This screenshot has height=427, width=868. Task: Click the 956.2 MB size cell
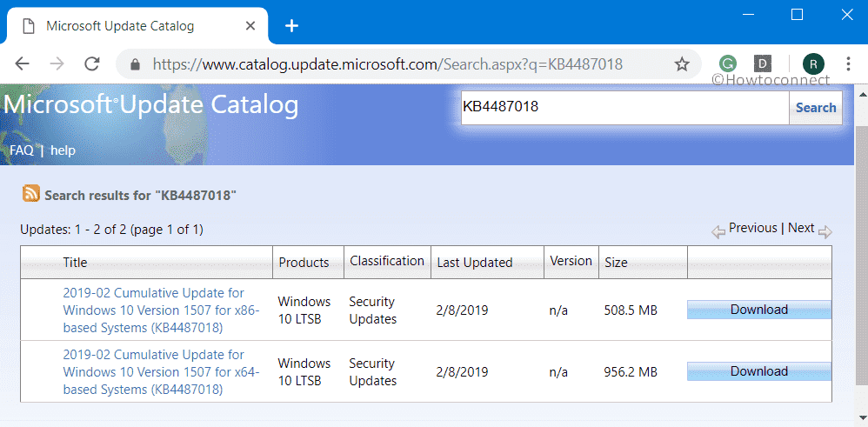(x=631, y=371)
